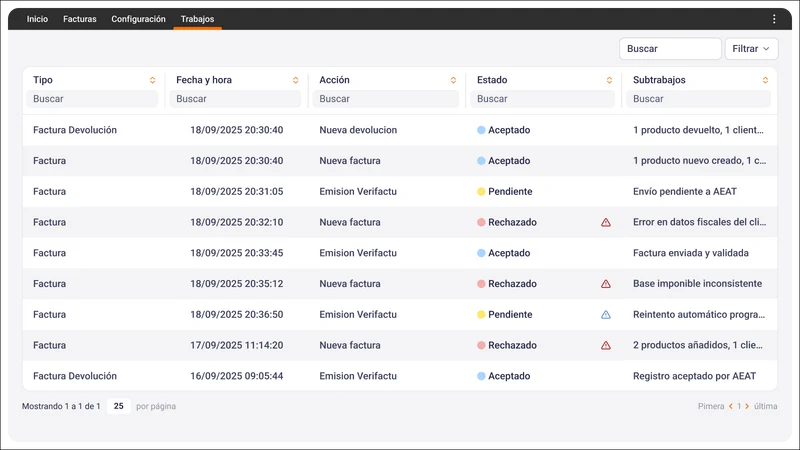Viewport: 800px width, 450px height.
Task: Open the three-dot options menu
Action: [x=774, y=19]
